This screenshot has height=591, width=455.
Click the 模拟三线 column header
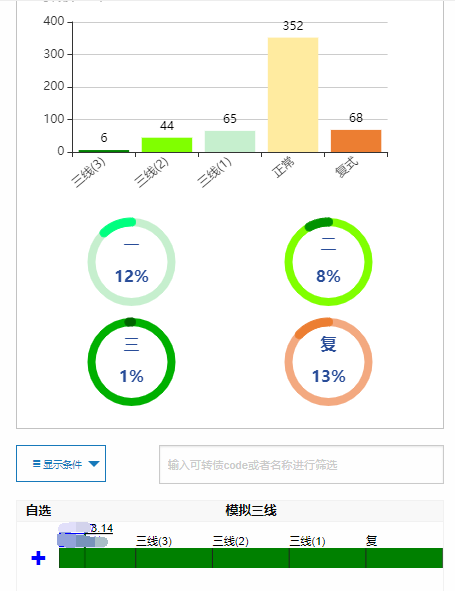(251, 511)
